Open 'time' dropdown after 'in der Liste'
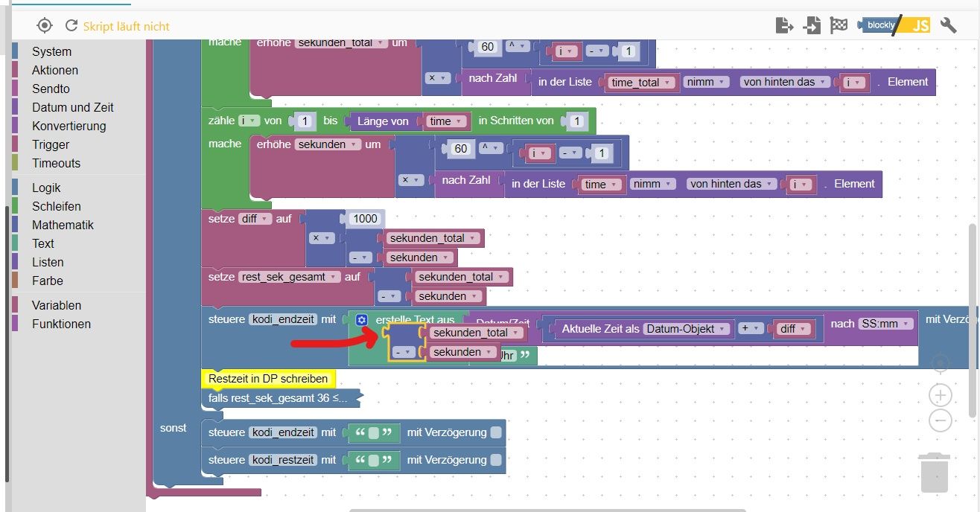This screenshot has height=512, width=980. pyautogui.click(x=600, y=185)
